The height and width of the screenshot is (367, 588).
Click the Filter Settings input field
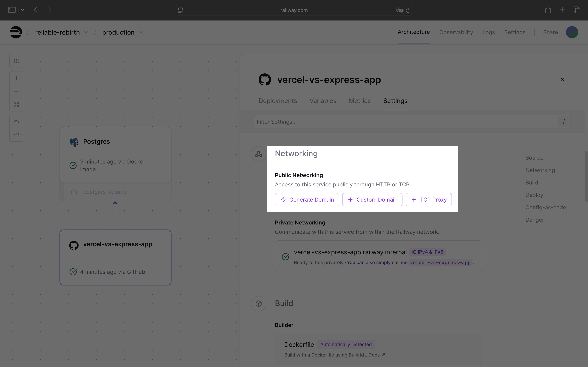click(406, 122)
